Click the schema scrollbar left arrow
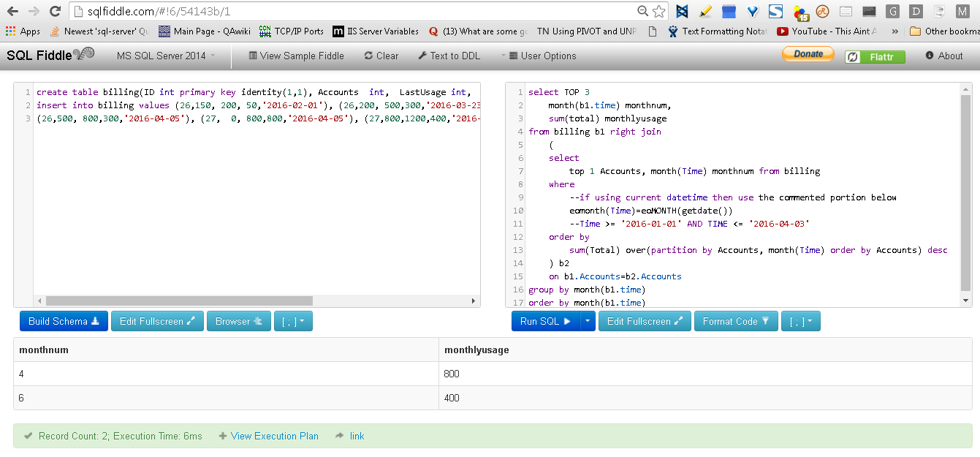980x457 pixels. [39, 301]
